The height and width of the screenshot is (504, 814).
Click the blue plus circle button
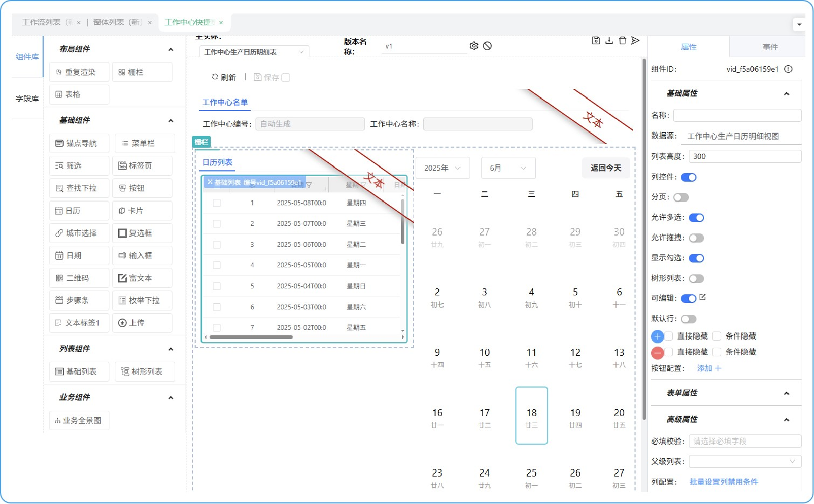coord(657,337)
